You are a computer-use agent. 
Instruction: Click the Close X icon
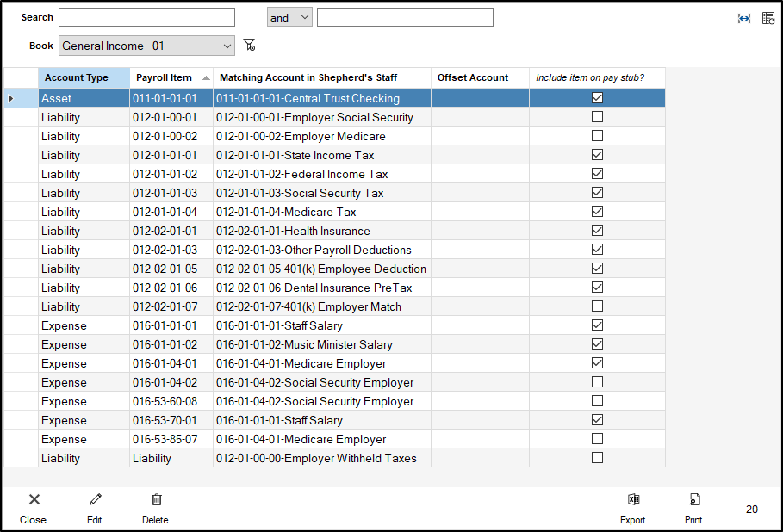[x=34, y=499]
